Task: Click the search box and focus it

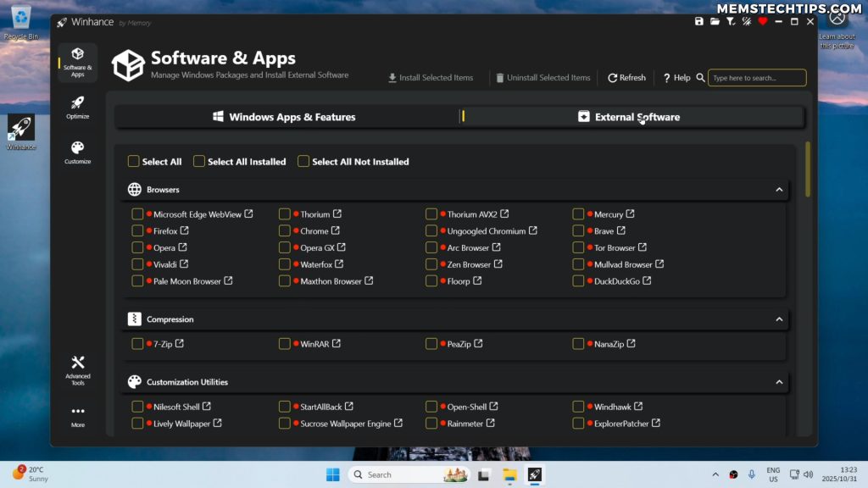Action: point(756,77)
